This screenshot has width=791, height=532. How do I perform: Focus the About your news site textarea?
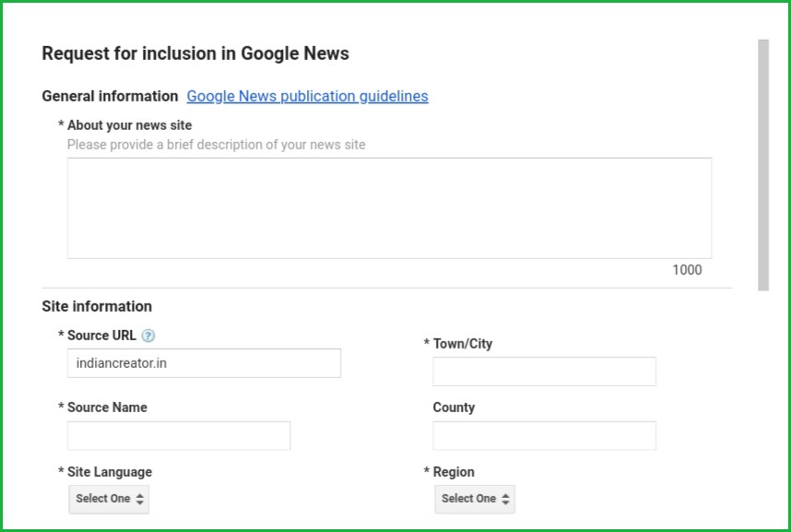tap(389, 208)
